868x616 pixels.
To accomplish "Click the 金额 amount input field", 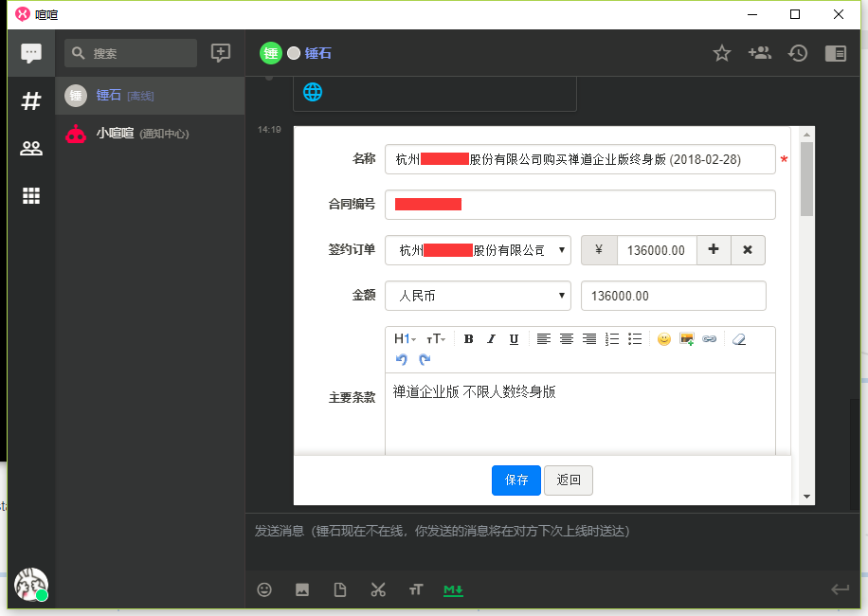I will tap(673, 296).
